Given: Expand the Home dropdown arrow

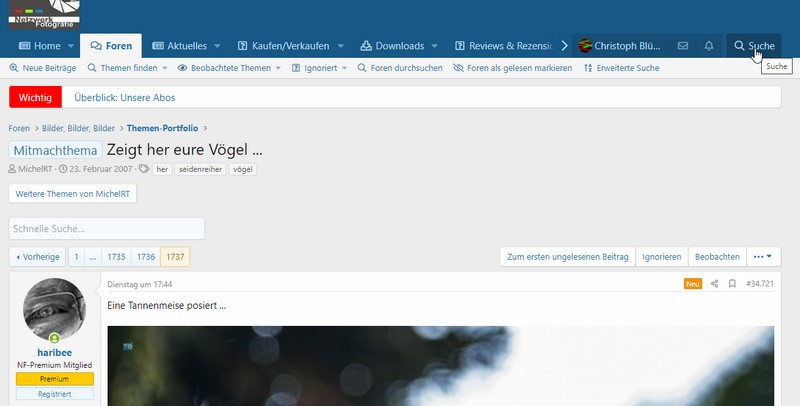Looking at the screenshot, I should 71,46.
